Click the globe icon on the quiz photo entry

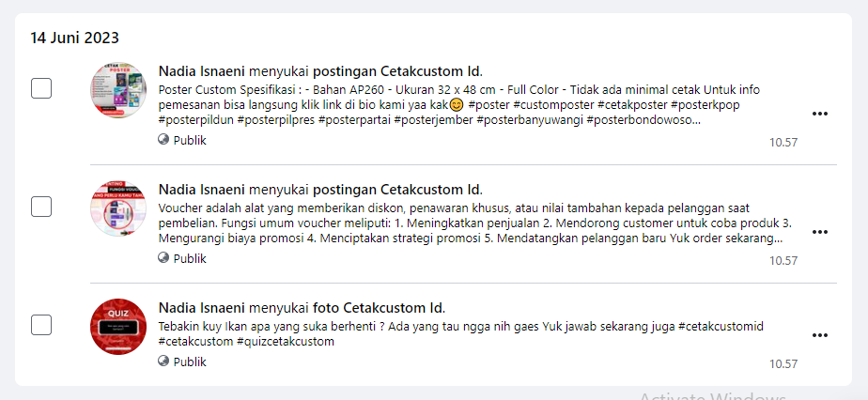point(163,362)
